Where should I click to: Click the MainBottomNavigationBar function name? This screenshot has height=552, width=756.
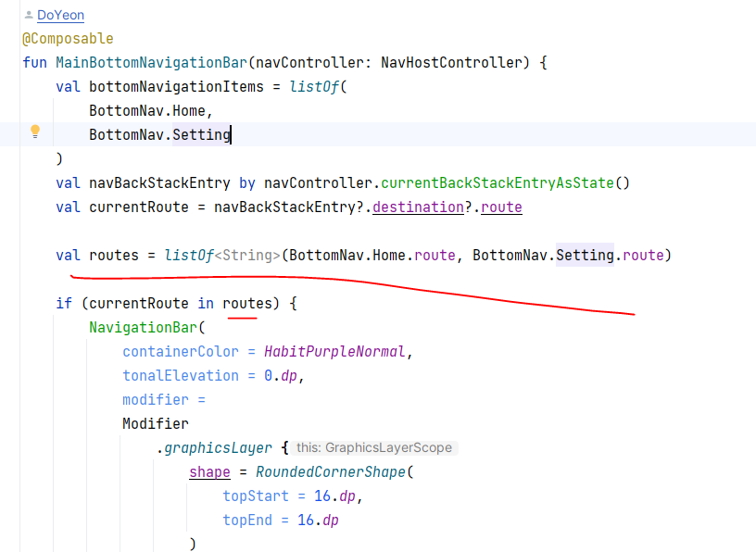[x=151, y=63]
